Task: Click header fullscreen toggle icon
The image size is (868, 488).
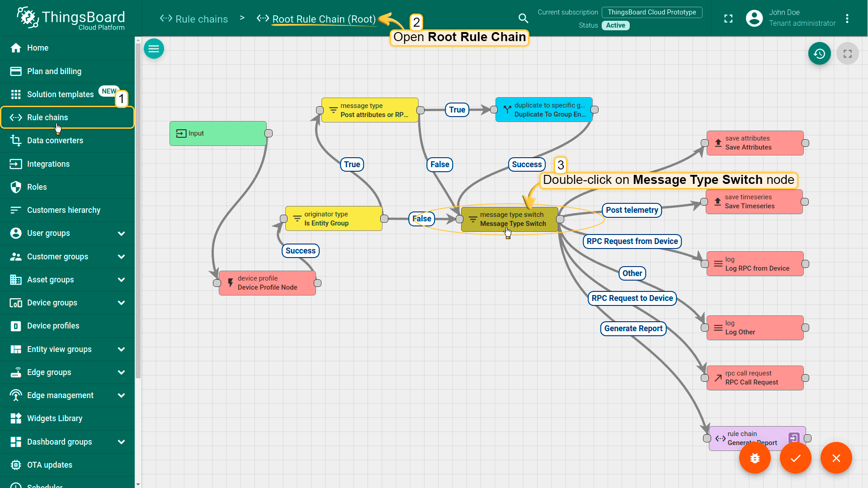Action: [728, 19]
